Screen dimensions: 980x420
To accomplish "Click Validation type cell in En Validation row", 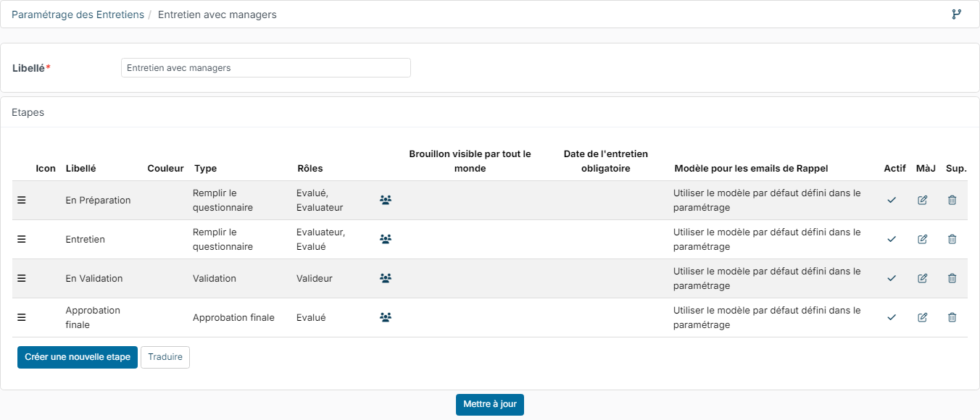I will click(215, 278).
